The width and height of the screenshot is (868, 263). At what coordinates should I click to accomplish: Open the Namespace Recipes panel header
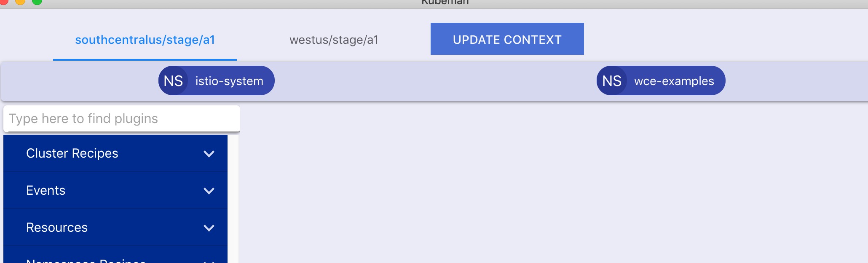click(115, 255)
